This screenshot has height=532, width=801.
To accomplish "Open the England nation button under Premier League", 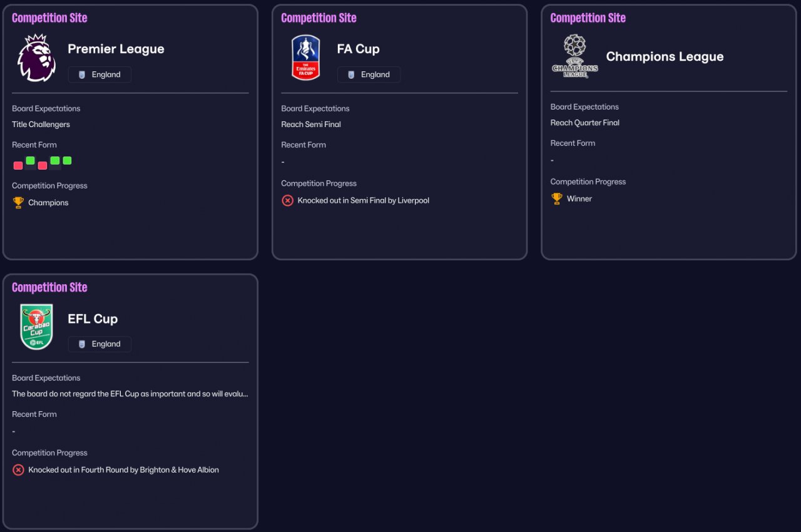I will pos(99,74).
